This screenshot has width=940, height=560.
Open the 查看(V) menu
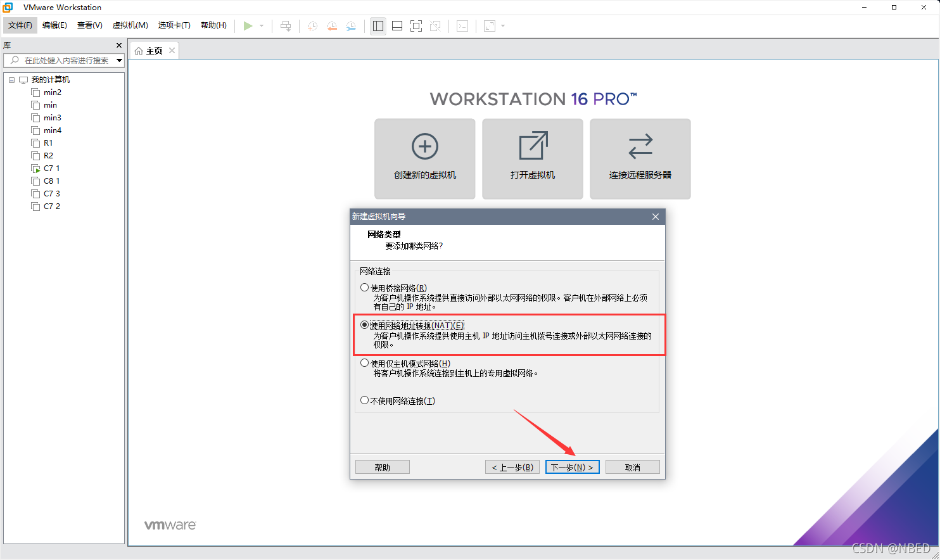pos(90,25)
